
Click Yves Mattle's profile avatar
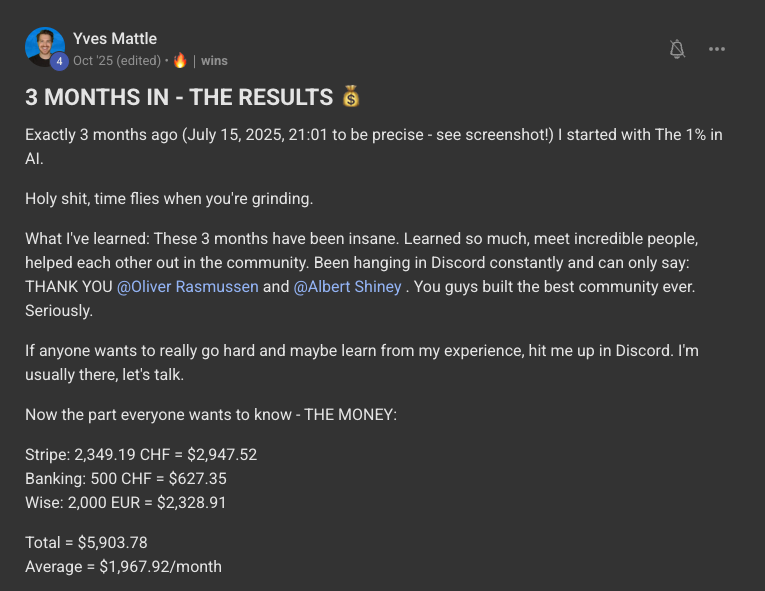44,46
